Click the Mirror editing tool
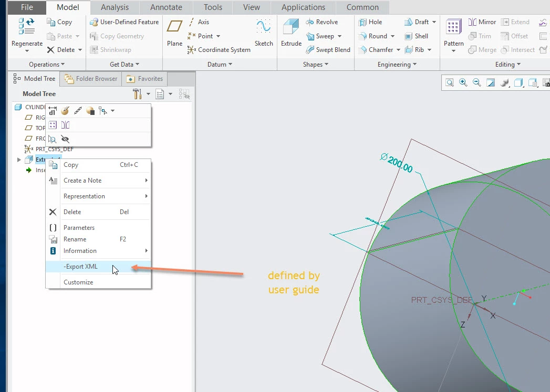 click(482, 22)
